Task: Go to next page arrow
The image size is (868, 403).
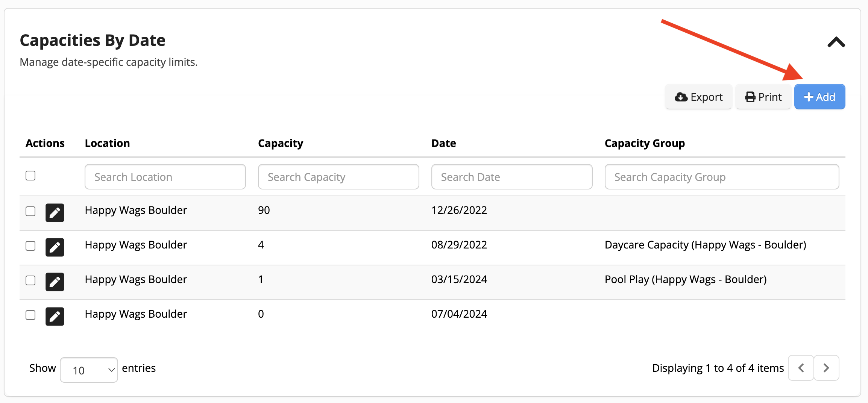Action: 826,368
